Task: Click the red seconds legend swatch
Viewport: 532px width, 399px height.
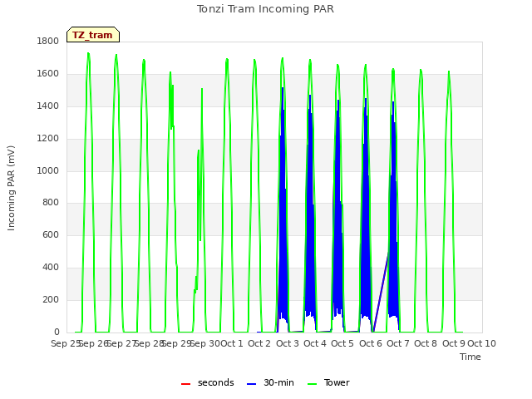Action: coord(186,384)
